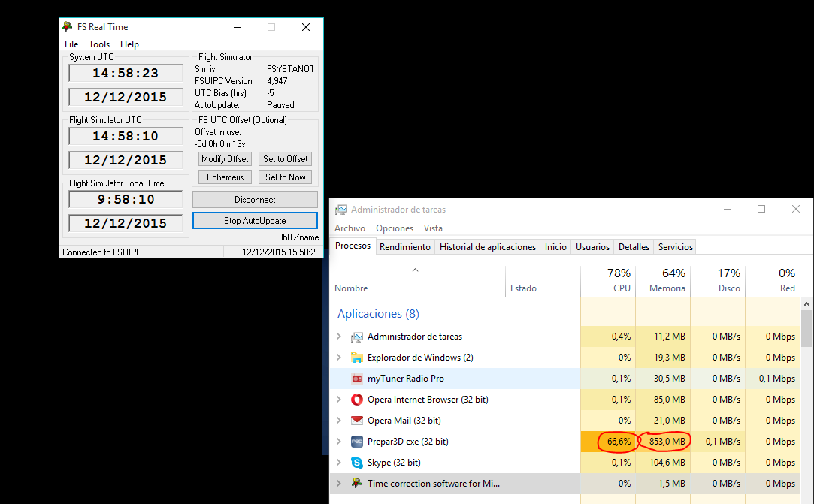Open the Tools menu in FS Real Time
The width and height of the screenshot is (814, 504).
[99, 44]
